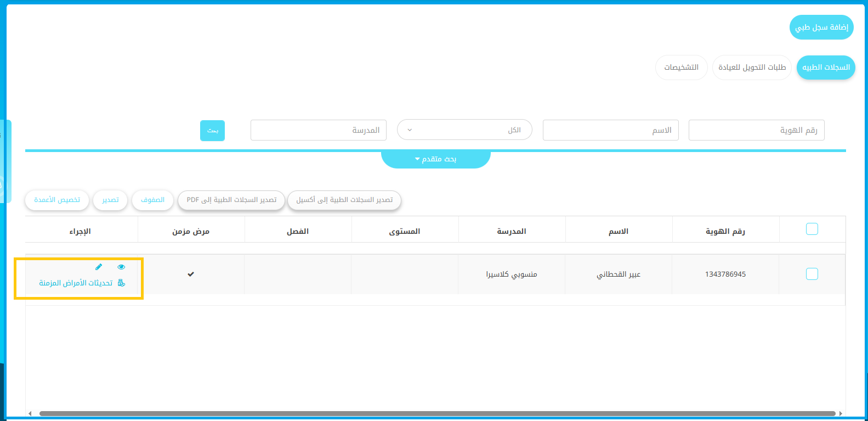The width and height of the screenshot is (868, 421).
Task: Select the checkbox for record 1343786945
Action: pos(812,274)
